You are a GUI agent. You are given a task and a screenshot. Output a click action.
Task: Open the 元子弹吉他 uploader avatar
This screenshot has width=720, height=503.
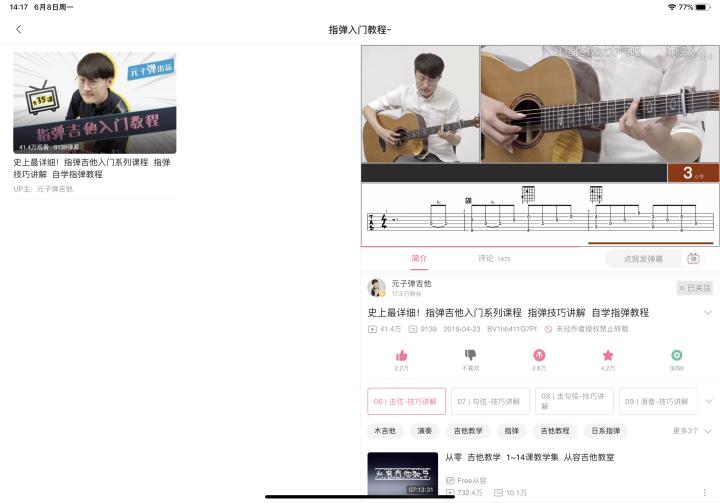tap(377, 288)
